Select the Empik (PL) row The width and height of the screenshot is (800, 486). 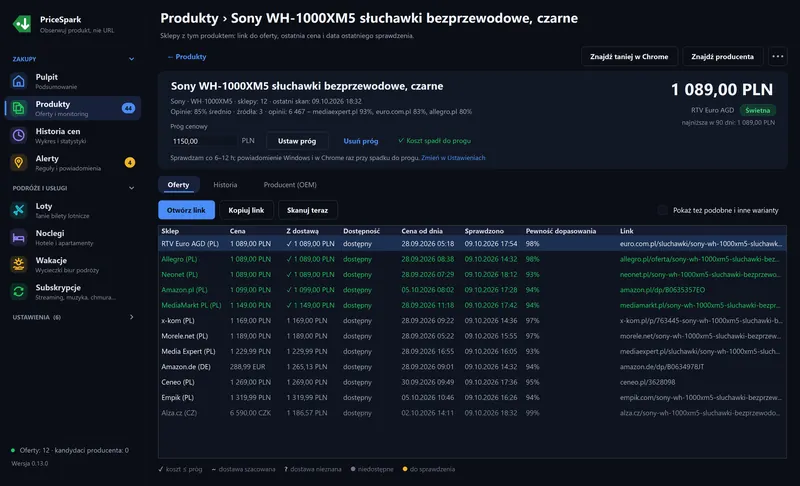click(x=472, y=397)
